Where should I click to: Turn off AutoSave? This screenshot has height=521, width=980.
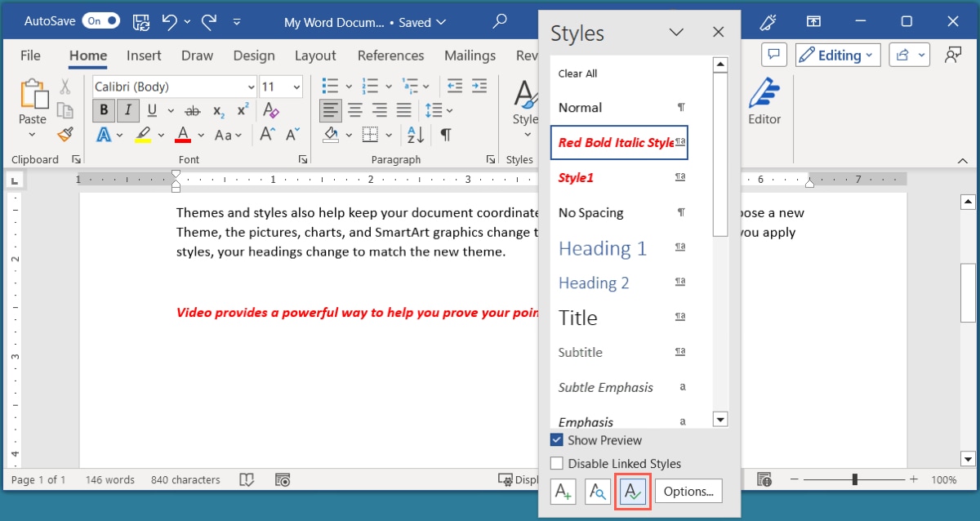pyautogui.click(x=100, y=20)
